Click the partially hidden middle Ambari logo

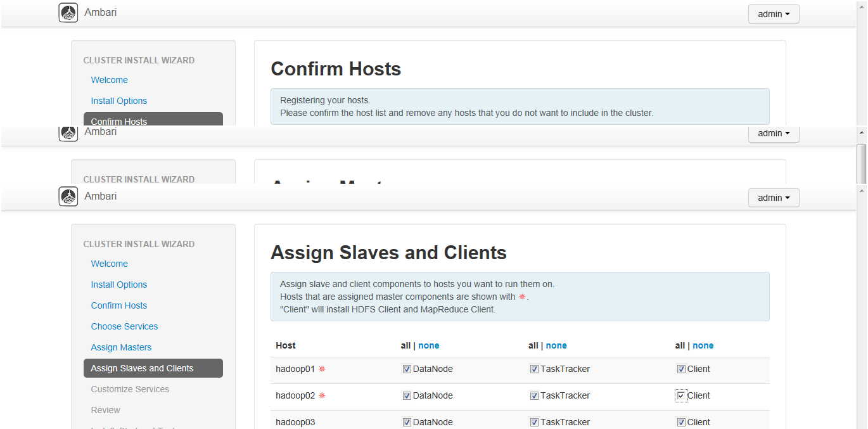[68, 133]
